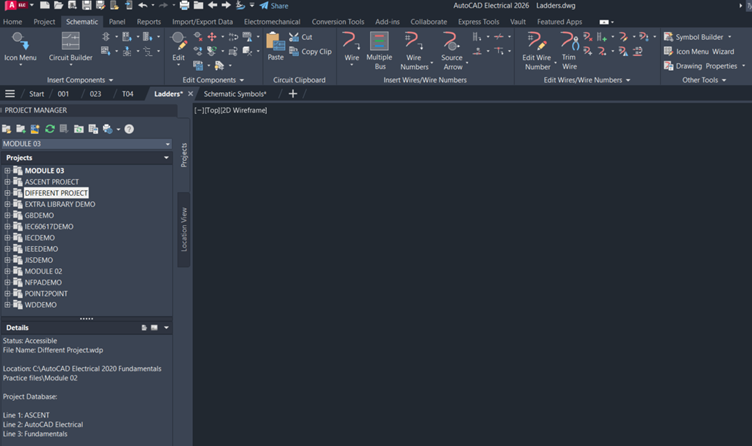This screenshot has width=752, height=446.
Task: Open the Symbol Builder tool
Action: 694,37
